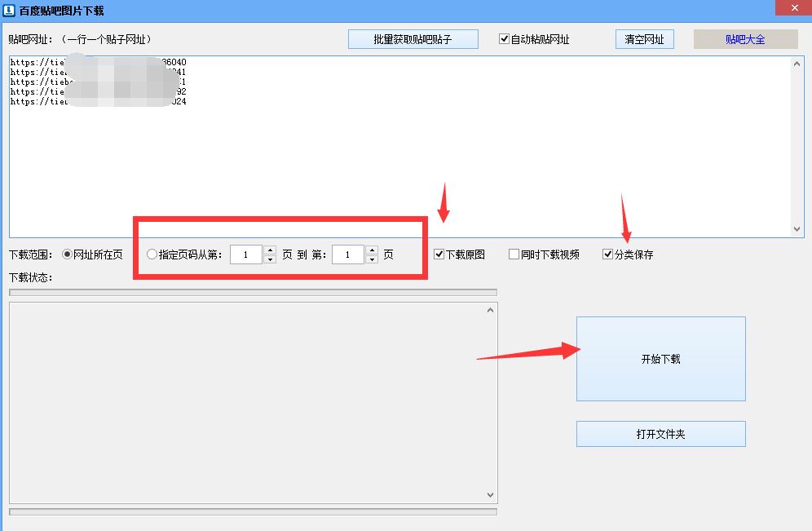This screenshot has height=531, width=812.
Task: Click the 清空网址 button
Action: point(644,39)
